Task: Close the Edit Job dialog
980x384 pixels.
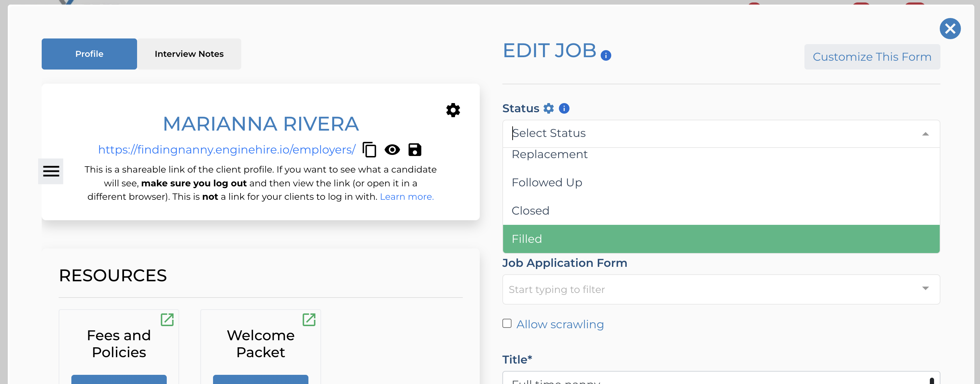Action: [x=950, y=29]
